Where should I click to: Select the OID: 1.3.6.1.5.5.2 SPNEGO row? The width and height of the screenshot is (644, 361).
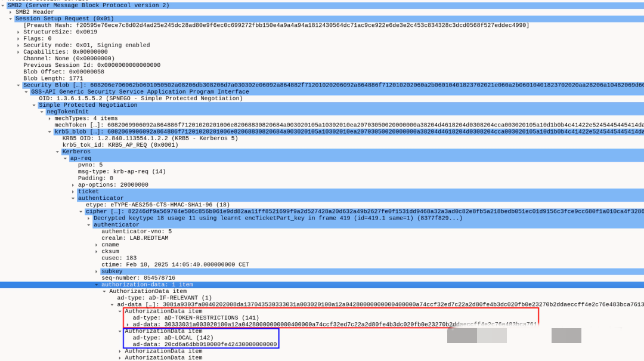pos(141,98)
